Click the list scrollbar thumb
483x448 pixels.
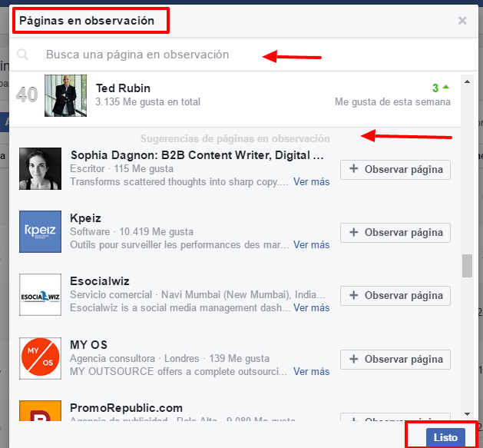[x=467, y=266]
